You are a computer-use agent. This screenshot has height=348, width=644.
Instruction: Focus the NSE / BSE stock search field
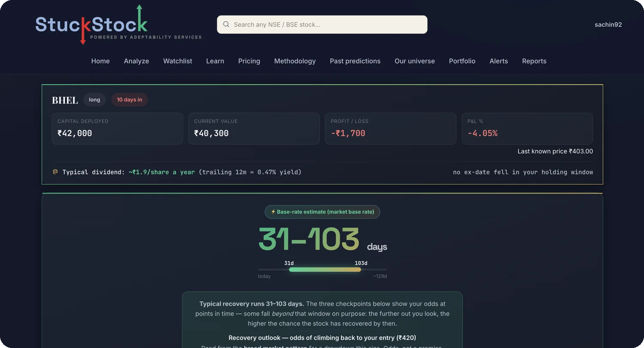coord(322,24)
